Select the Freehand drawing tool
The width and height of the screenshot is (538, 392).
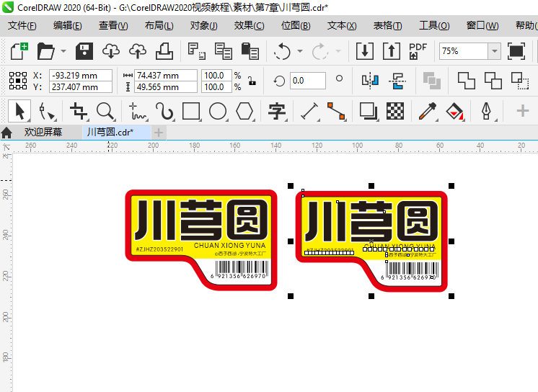click(138, 111)
